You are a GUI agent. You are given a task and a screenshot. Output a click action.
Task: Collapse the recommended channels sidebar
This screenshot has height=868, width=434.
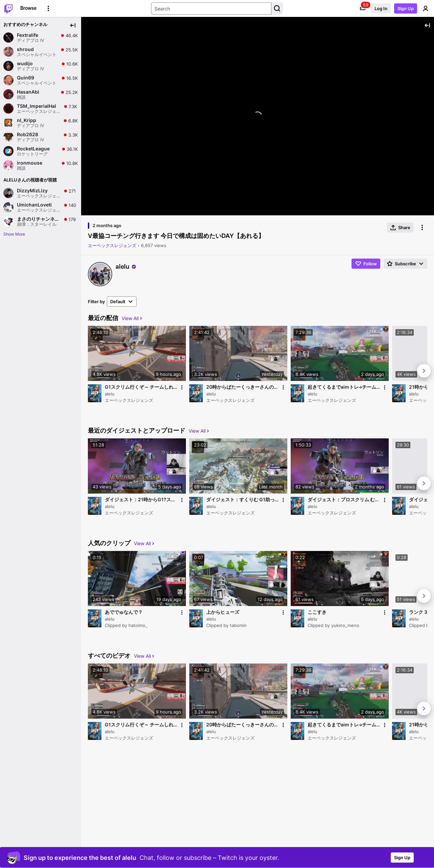pos(73,25)
